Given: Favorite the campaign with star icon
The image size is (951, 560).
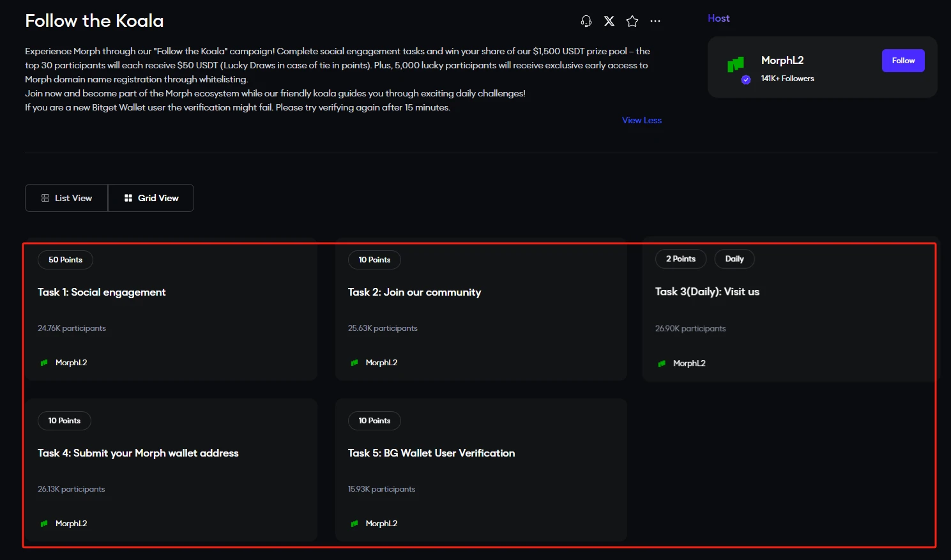Looking at the screenshot, I should tap(632, 21).
